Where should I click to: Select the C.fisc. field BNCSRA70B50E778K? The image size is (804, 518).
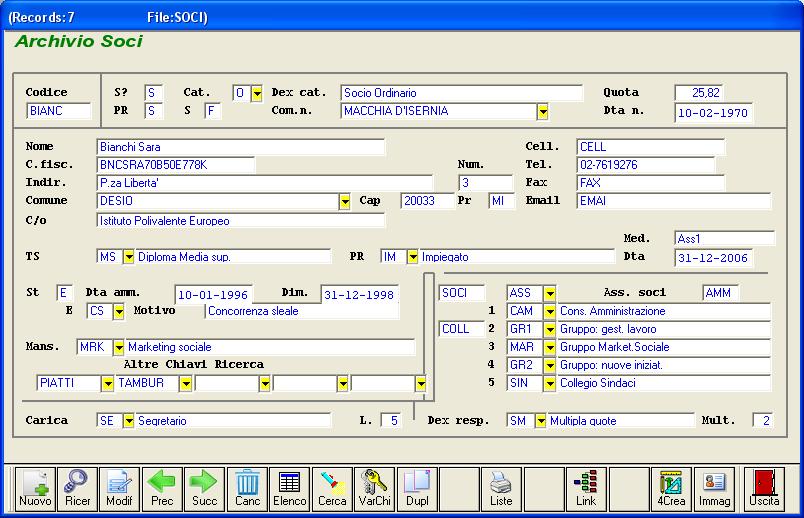(175, 165)
